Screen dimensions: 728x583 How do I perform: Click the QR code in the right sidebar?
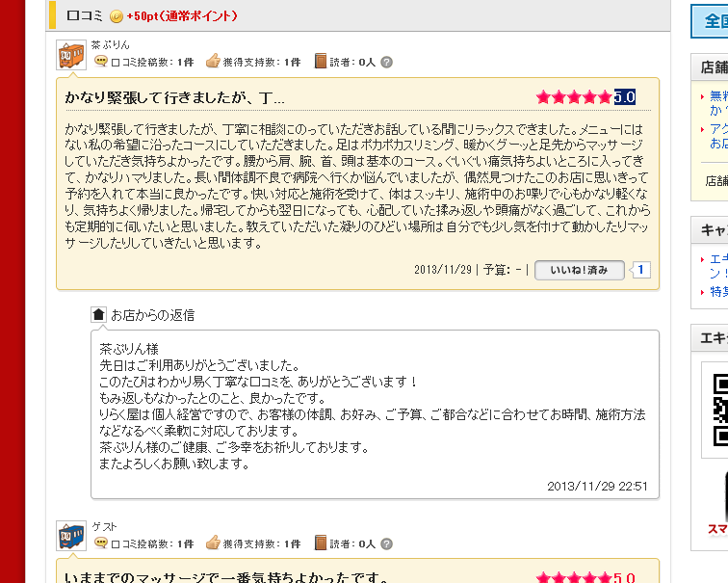coord(720,411)
